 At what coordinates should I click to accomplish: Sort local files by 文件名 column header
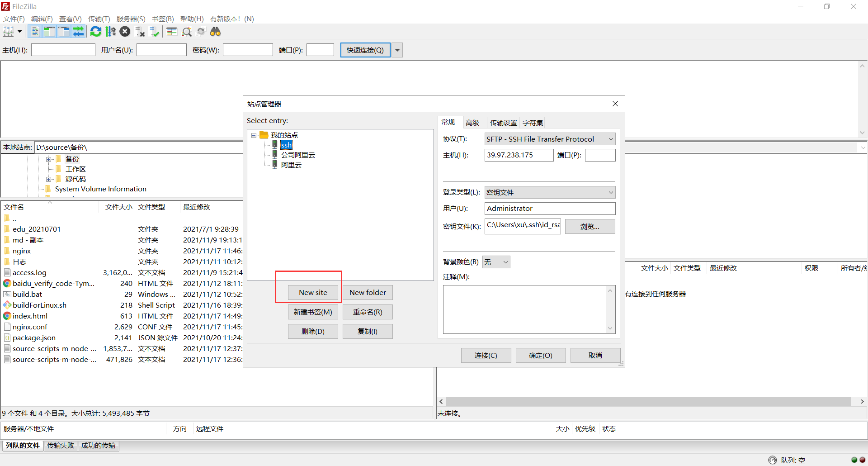tap(50, 207)
